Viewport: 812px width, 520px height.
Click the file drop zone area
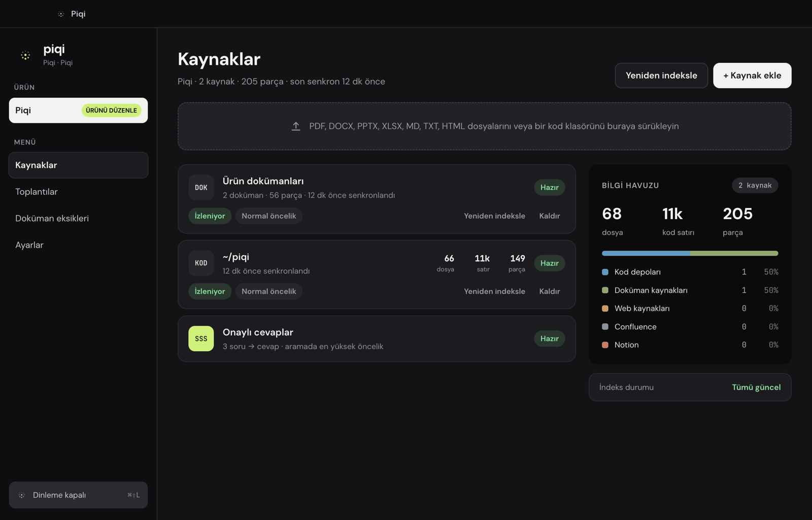(484, 126)
